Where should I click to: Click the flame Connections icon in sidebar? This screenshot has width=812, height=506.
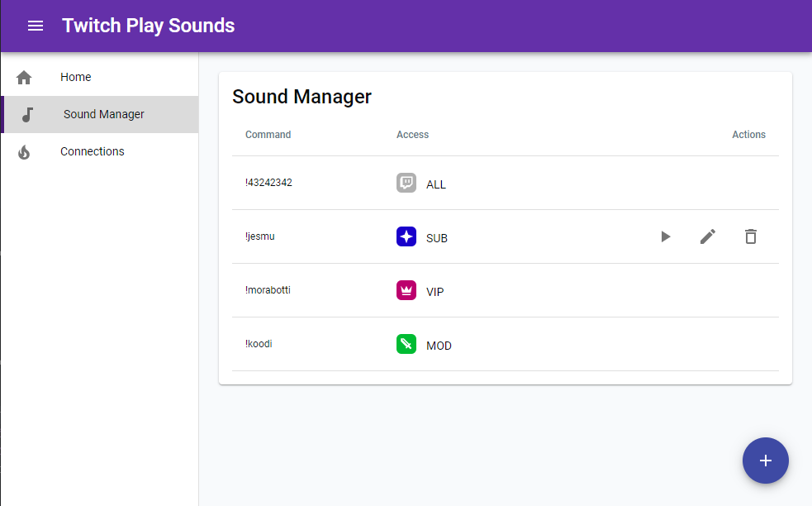coord(24,152)
